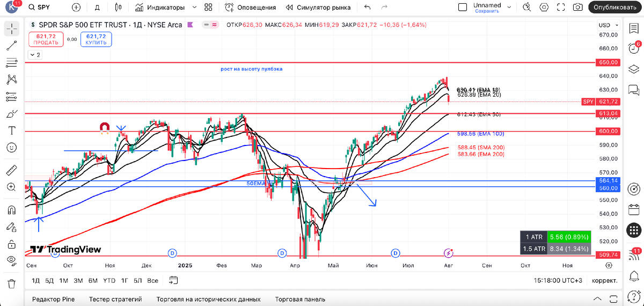Image resolution: width=644 pixels, height=306 pixels.
Task: Open the forecasting and measurement tools
Action: (x=12, y=97)
